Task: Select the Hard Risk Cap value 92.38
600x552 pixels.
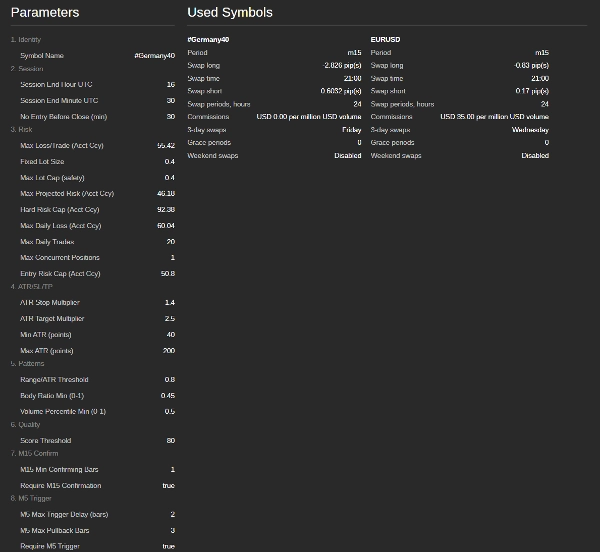Action: click(x=166, y=210)
